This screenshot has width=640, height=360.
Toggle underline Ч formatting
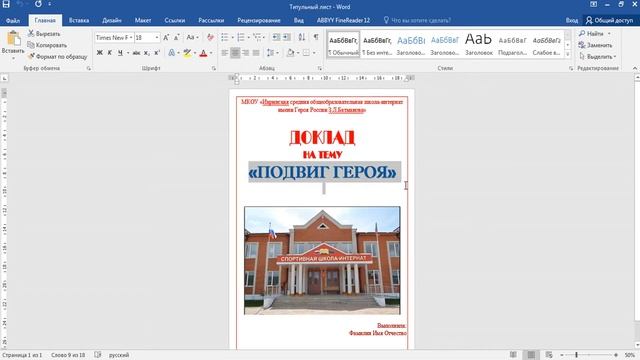coord(120,53)
